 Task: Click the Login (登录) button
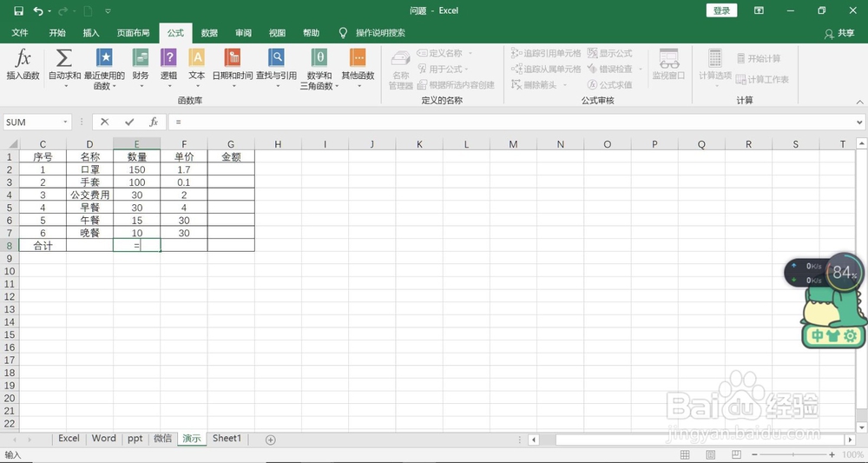pos(721,10)
